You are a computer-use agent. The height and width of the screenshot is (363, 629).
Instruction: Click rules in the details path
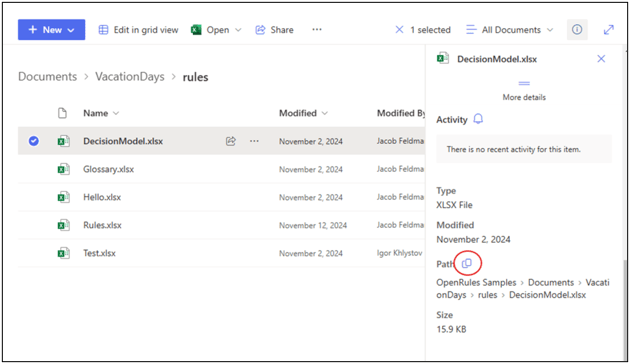487,295
